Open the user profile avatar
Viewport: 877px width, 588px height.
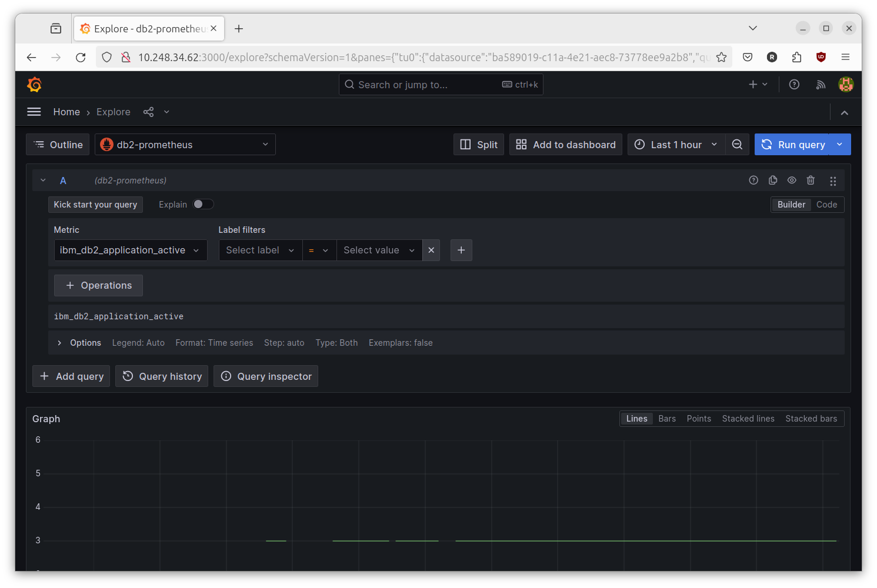coord(846,85)
